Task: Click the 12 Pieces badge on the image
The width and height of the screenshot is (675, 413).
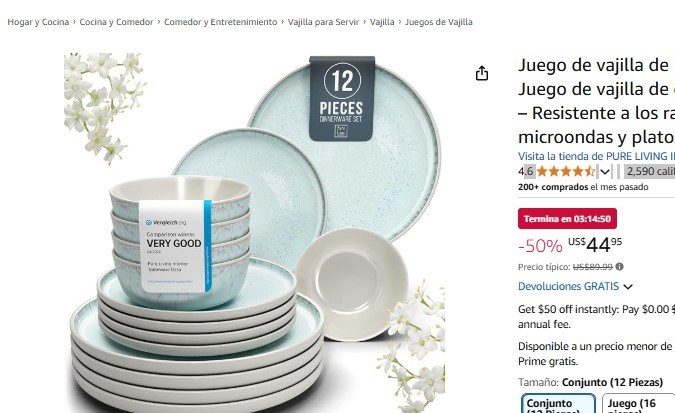Action: (x=342, y=98)
